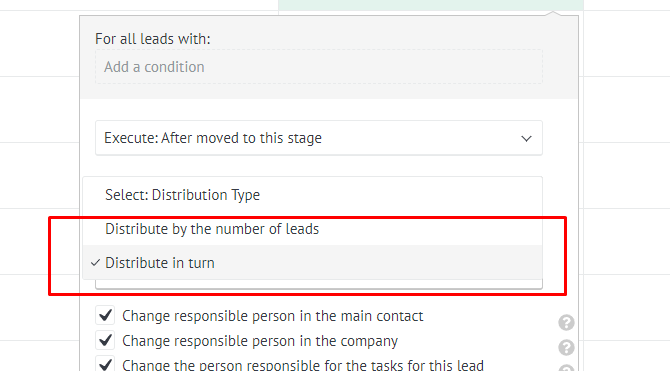Screen dimensions: 670x371
Task: Click the Add a condition field
Action: [x=319, y=67]
